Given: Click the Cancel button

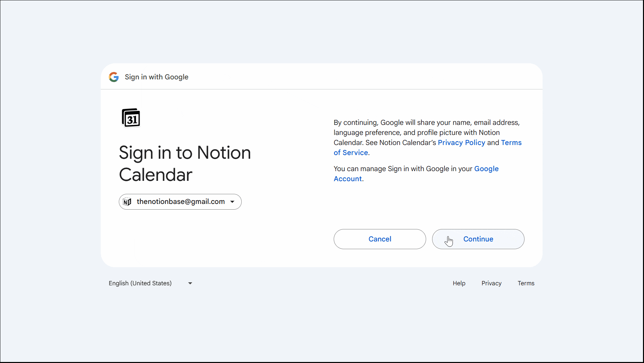Looking at the screenshot, I should click(380, 239).
